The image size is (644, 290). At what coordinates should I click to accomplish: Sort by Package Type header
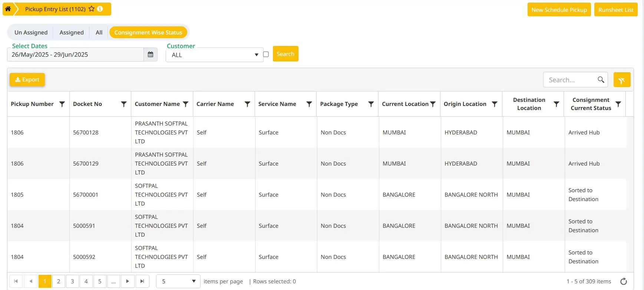pos(339,104)
